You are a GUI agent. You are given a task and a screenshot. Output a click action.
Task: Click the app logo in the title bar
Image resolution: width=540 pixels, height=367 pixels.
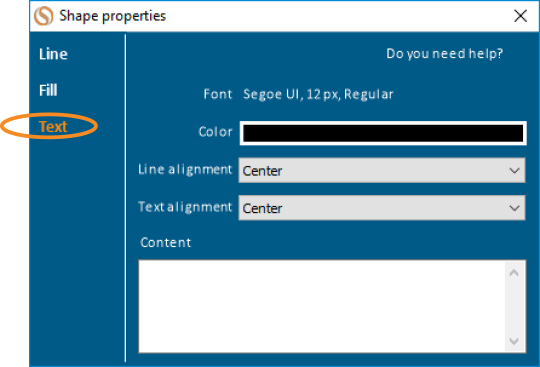44,16
